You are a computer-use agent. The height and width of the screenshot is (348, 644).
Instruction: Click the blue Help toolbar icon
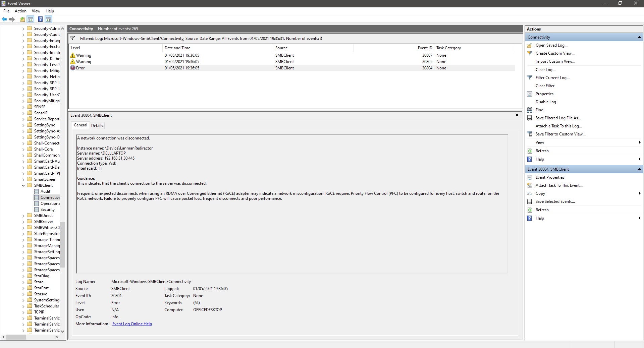tap(40, 19)
